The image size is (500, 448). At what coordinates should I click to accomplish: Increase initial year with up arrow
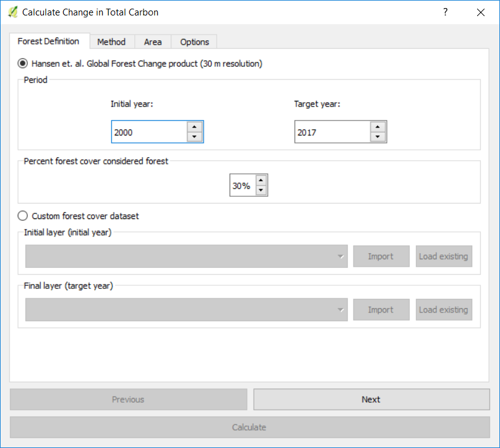click(x=194, y=127)
